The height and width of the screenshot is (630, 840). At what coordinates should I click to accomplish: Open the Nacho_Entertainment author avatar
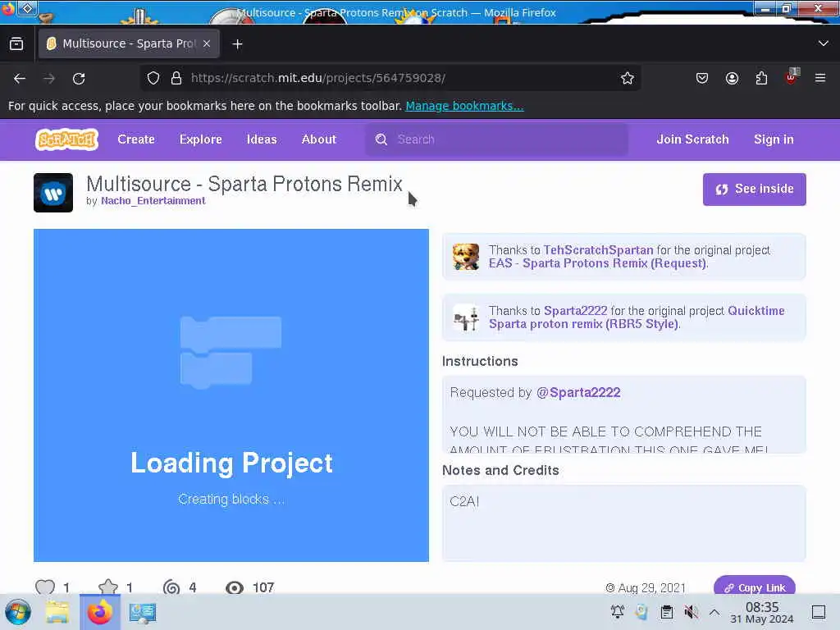click(x=53, y=193)
